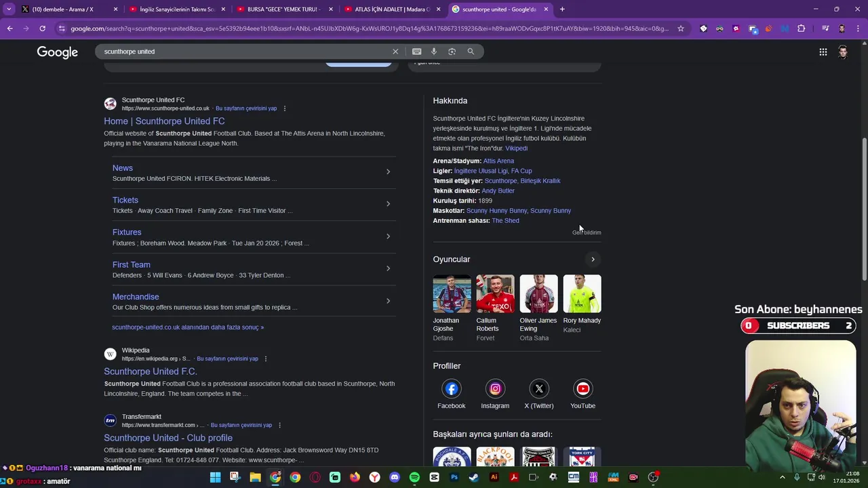Open Chrome three-dot menu

click(x=859, y=28)
